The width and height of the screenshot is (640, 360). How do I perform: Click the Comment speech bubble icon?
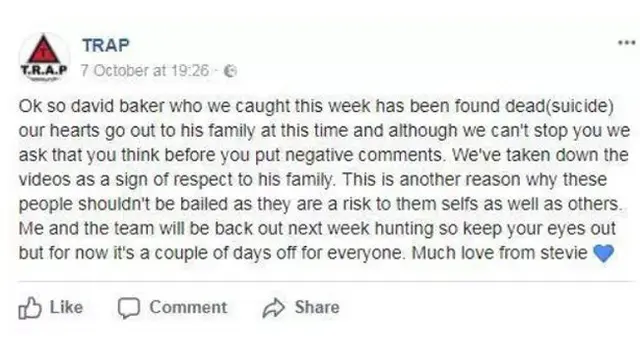(129, 308)
